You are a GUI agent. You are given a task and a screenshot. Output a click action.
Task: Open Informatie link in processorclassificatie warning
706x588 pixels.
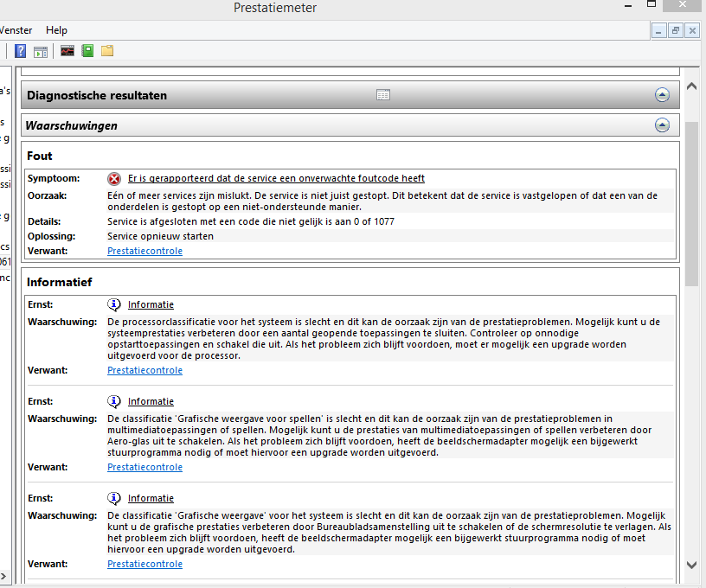(151, 304)
